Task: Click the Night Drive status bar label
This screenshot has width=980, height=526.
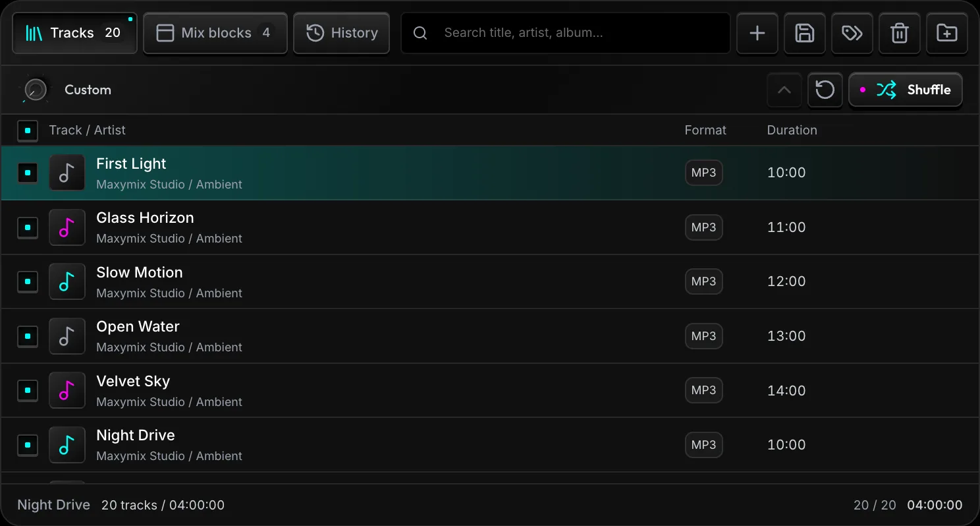Action: pos(53,505)
